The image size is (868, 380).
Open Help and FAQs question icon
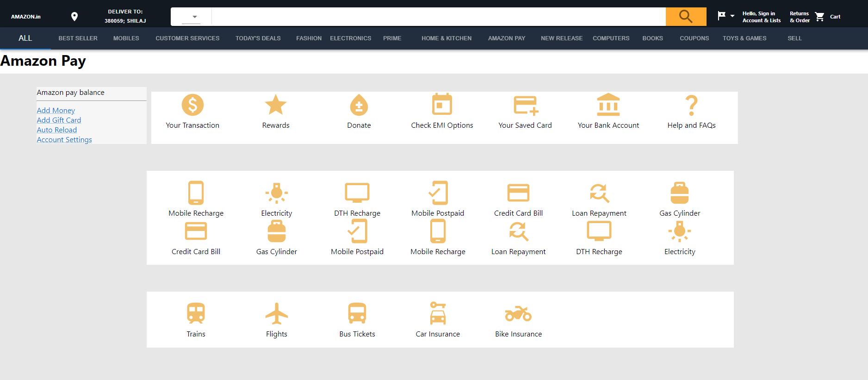tap(691, 105)
